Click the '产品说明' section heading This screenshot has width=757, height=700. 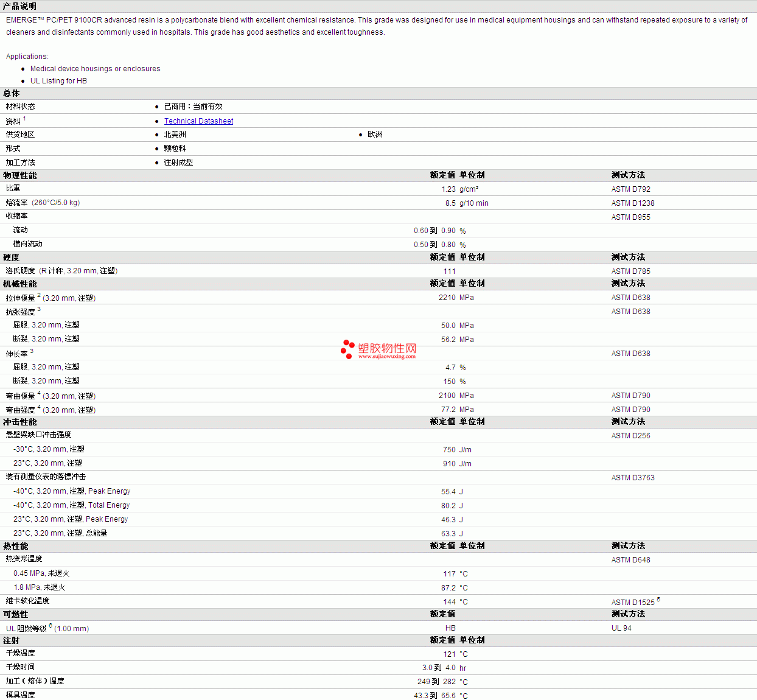[19, 6]
